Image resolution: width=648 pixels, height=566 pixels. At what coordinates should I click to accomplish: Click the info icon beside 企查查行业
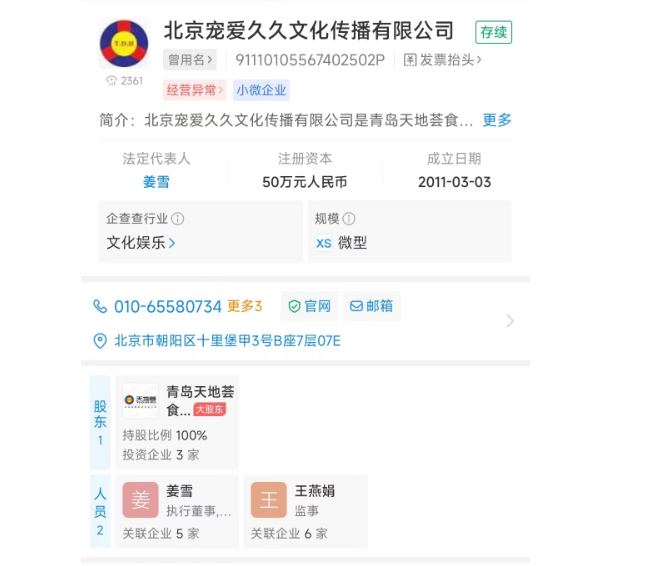coord(177,219)
